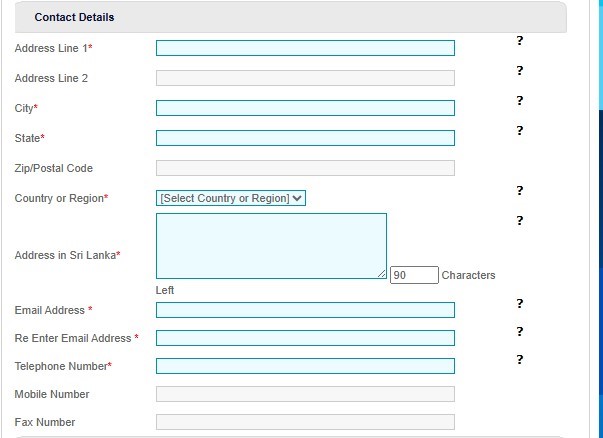Focus the Address Line 1 input field
Viewport: 603px width, 438px height.
[305, 48]
